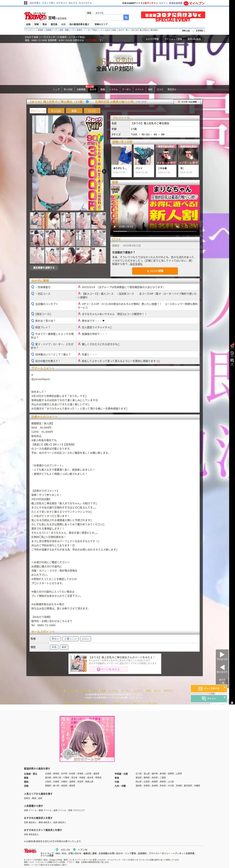Open the video more-options menu

tap(195, 226)
